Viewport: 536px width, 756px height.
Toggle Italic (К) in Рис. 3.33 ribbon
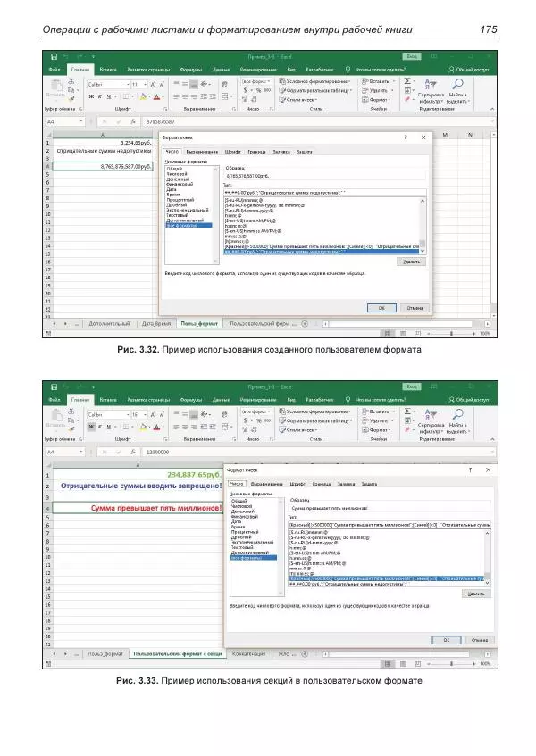pos(100,427)
